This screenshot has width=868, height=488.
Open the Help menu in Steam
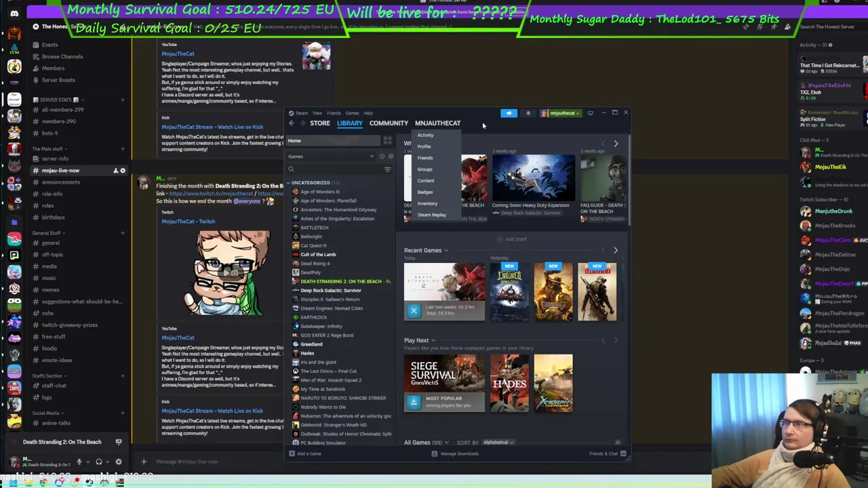point(368,113)
